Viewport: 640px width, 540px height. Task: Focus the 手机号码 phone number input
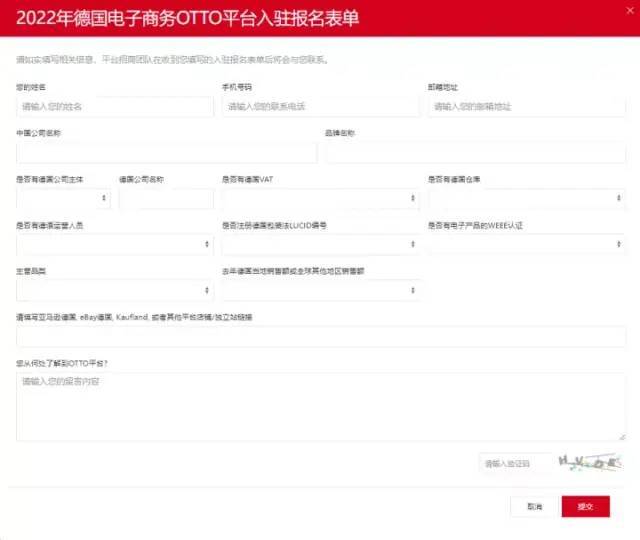(x=320, y=107)
